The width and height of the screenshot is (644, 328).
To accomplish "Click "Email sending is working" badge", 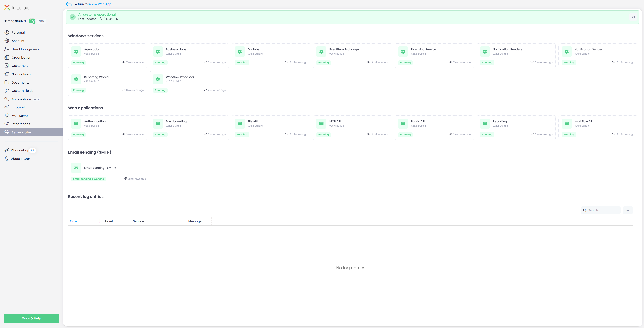I will tap(89, 179).
